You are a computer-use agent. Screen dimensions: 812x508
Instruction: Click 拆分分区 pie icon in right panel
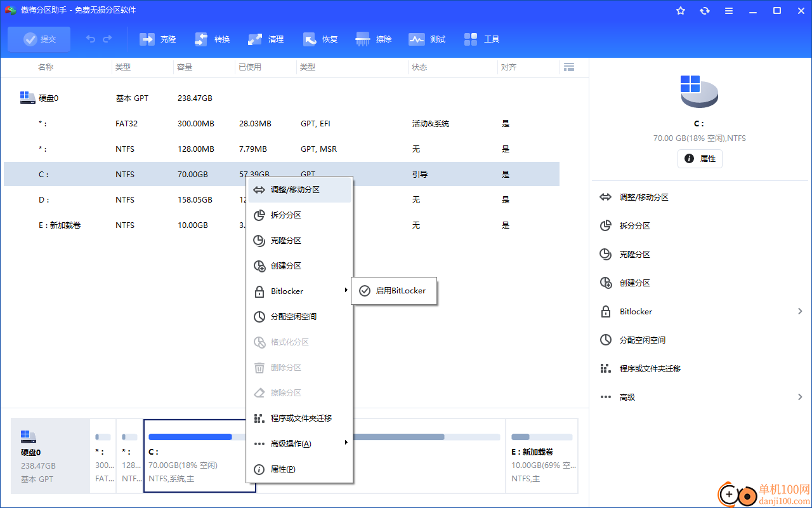[x=606, y=226]
